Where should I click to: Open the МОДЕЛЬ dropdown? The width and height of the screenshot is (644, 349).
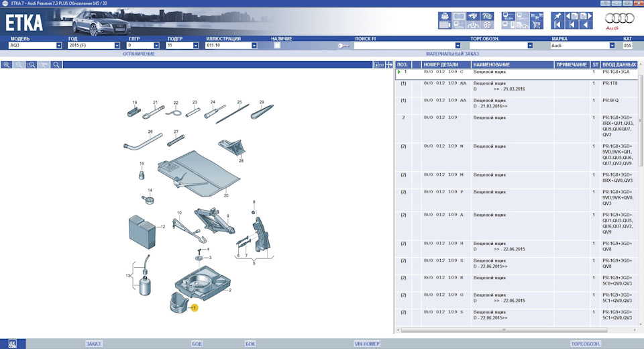(x=59, y=46)
